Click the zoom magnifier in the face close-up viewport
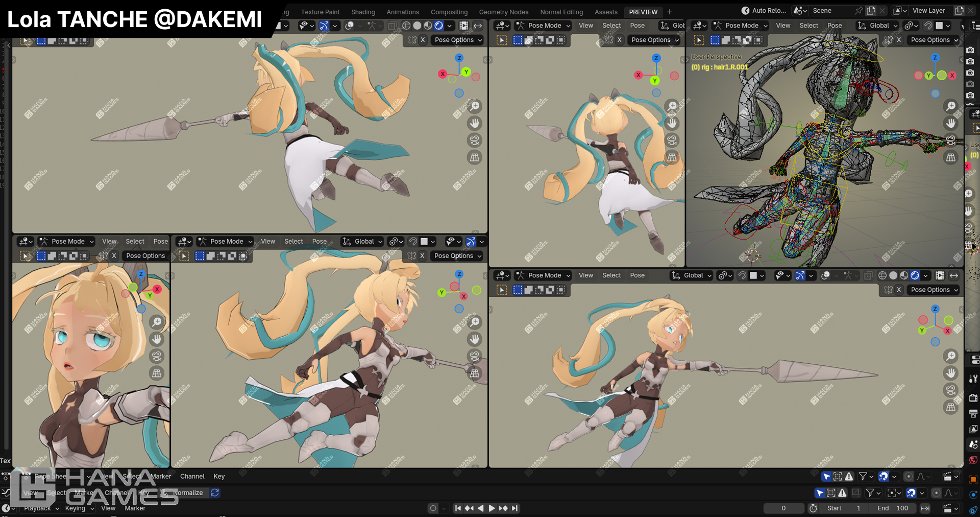Image resolution: width=980 pixels, height=517 pixels. [x=157, y=322]
